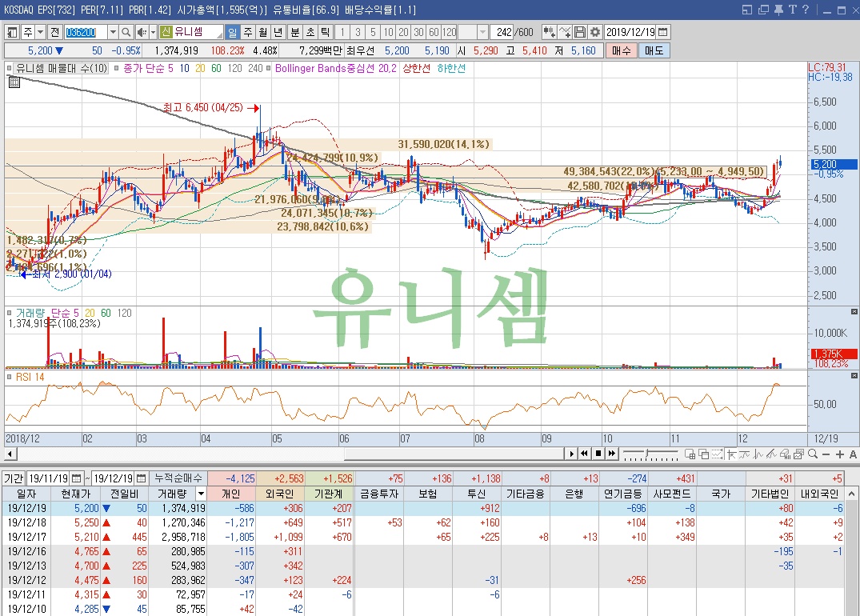This screenshot has height=616, width=860.
Task: Click the data grid icon under chart title
Action: [x=14, y=83]
